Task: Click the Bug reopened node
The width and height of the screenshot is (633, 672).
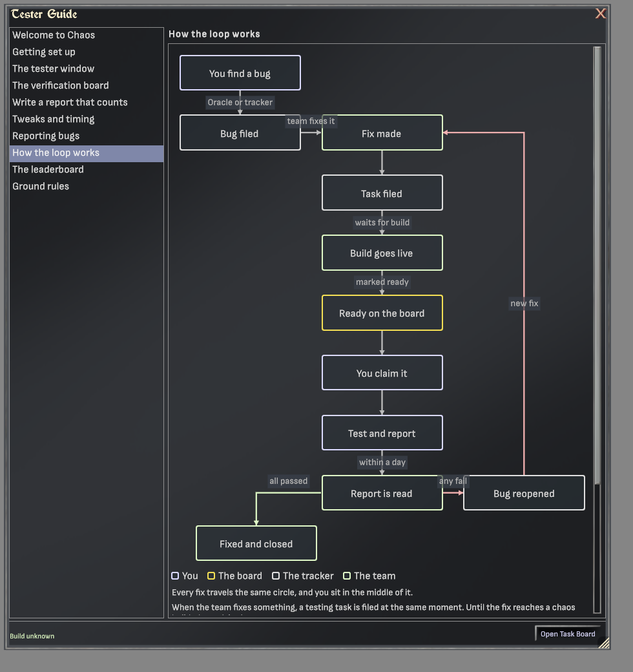Action: (x=524, y=493)
